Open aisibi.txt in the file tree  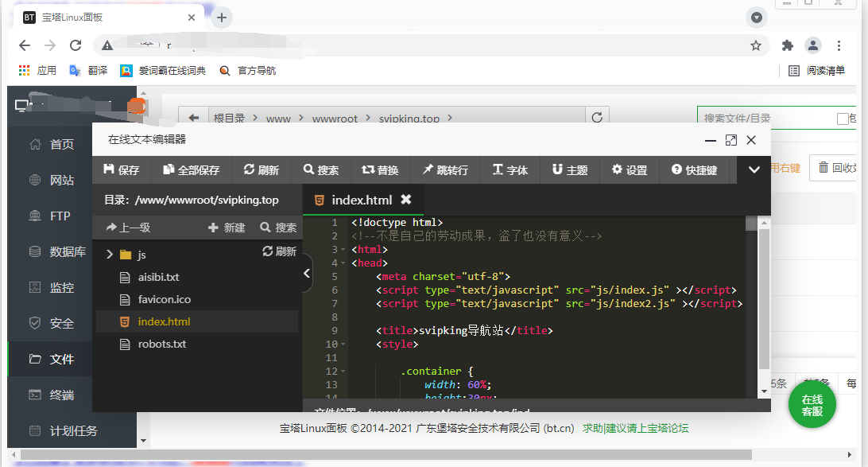click(x=158, y=277)
